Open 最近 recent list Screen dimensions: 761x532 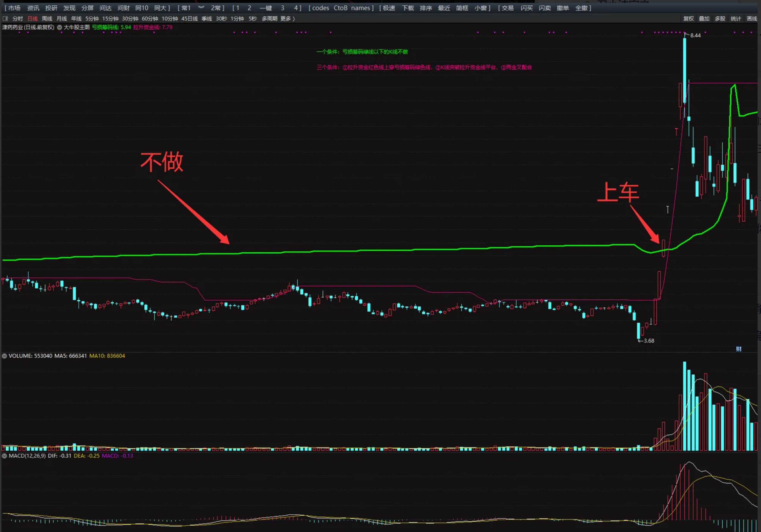pyautogui.click(x=444, y=8)
